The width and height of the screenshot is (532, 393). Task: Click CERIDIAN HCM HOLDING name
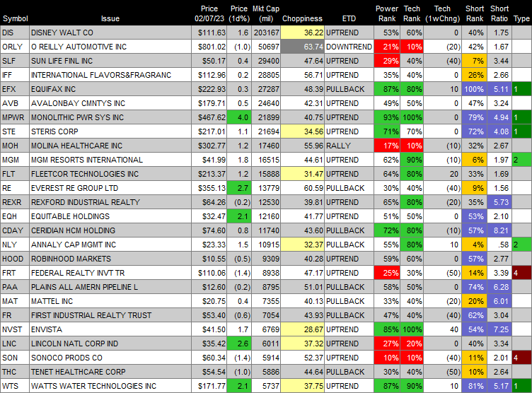click(x=74, y=230)
